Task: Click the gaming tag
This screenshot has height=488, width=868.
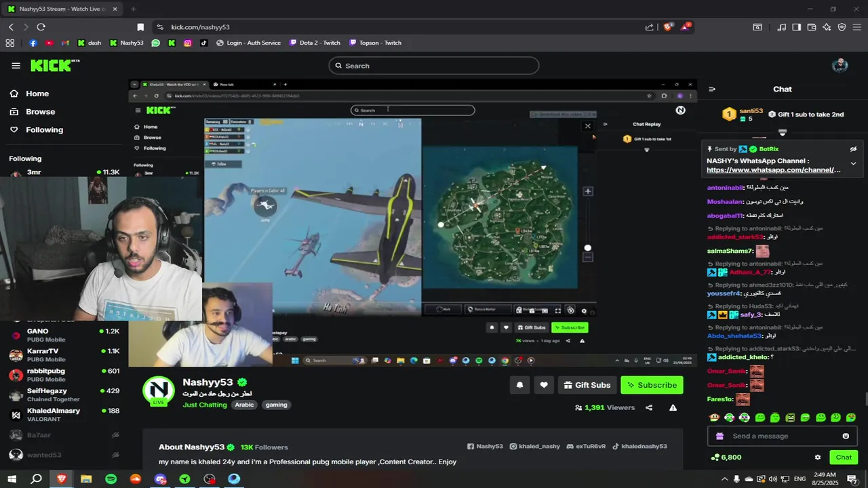Action: pos(276,405)
